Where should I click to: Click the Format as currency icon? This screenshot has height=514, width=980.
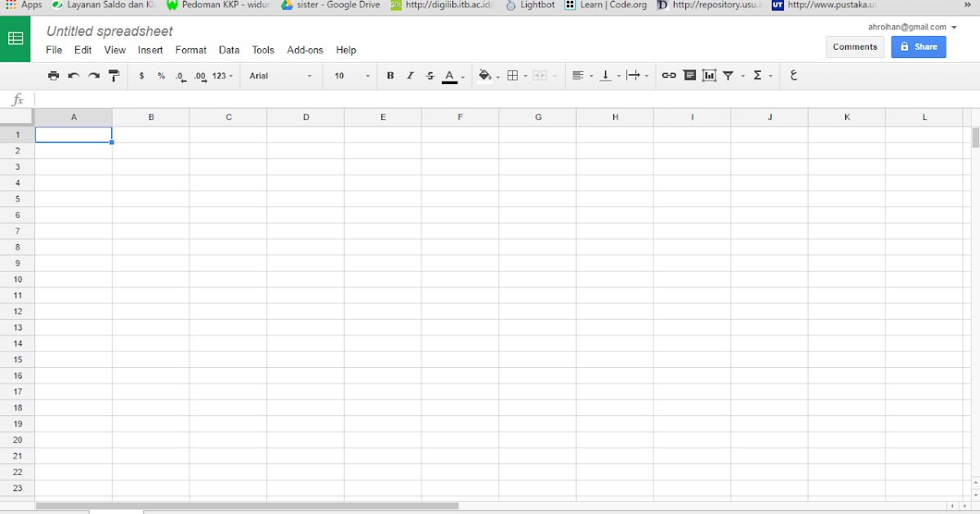click(x=140, y=75)
